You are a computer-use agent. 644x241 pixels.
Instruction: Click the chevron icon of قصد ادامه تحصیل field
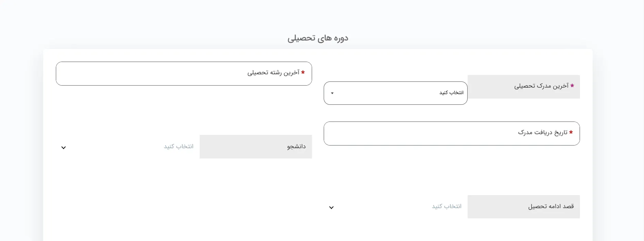click(331, 207)
